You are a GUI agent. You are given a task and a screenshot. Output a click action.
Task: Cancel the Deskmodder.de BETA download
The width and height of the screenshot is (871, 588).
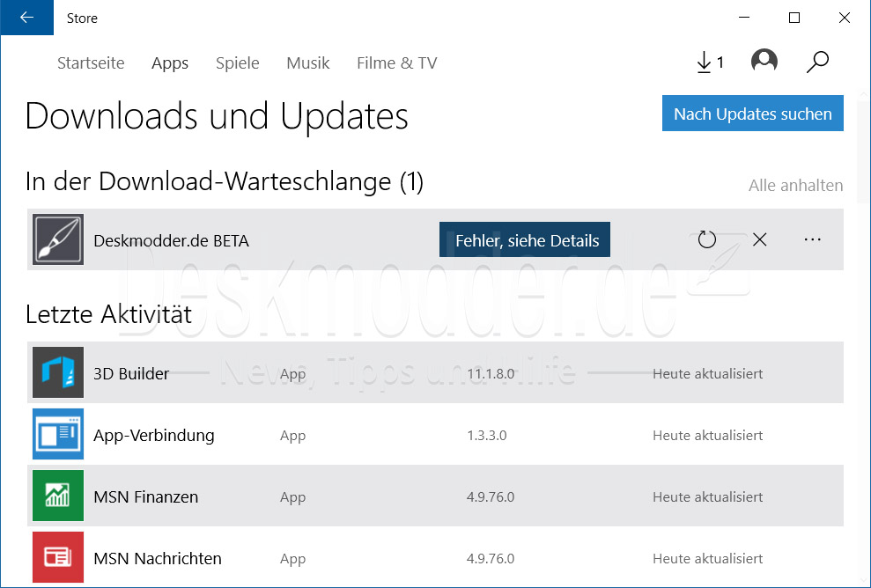759,239
